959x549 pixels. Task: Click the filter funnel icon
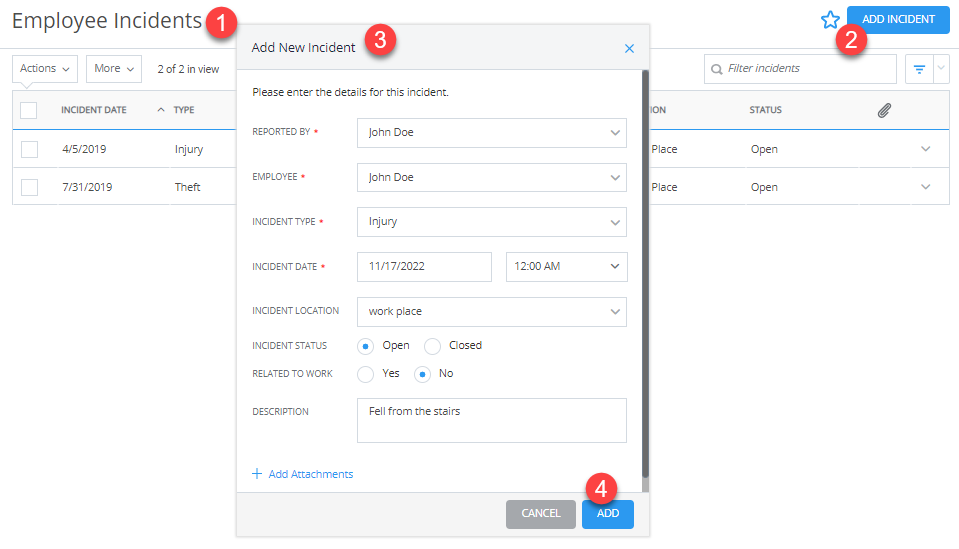click(x=919, y=69)
